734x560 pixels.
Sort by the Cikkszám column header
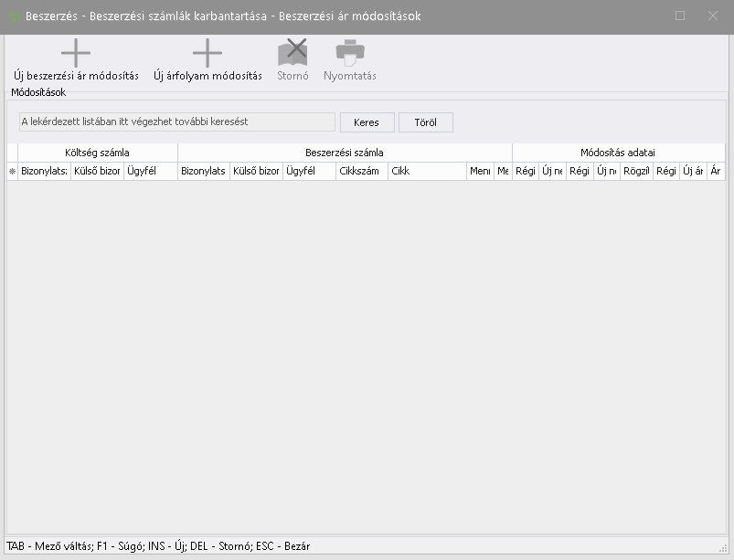(362, 172)
